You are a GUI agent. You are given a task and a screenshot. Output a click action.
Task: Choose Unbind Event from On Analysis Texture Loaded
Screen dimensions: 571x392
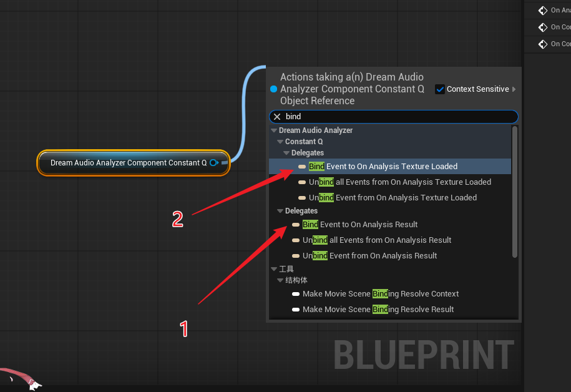pos(393,198)
